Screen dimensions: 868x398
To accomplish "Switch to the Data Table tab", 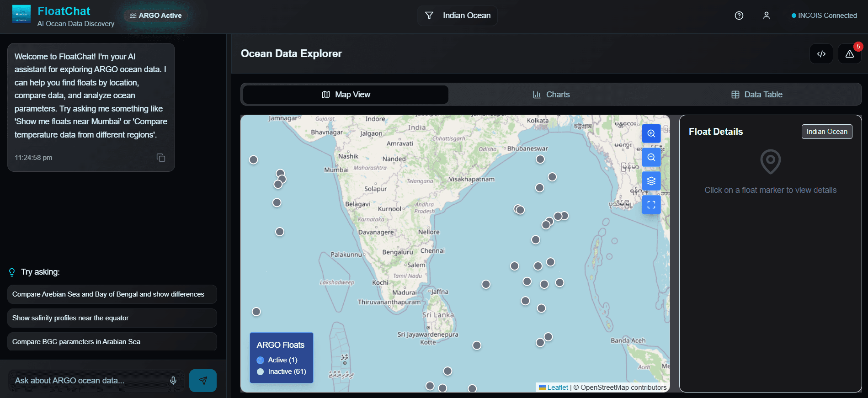I will coord(756,95).
